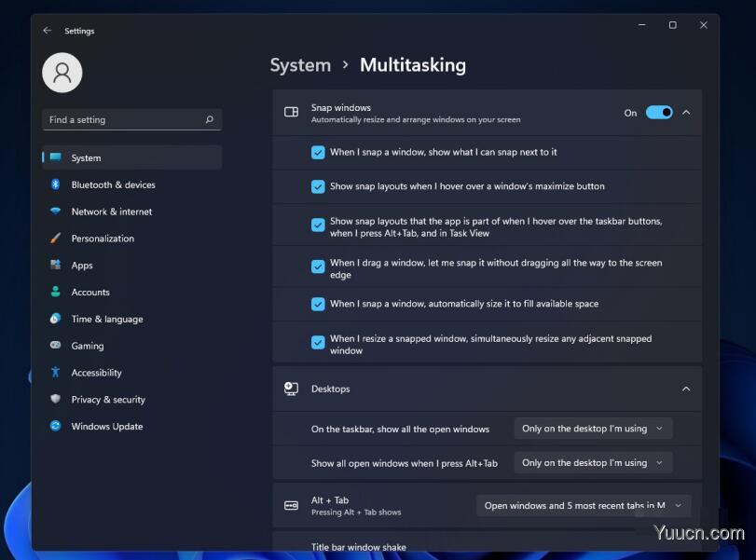This screenshot has width=756, height=560.
Task: Uncheck automatically size to fill available space
Action: click(318, 304)
